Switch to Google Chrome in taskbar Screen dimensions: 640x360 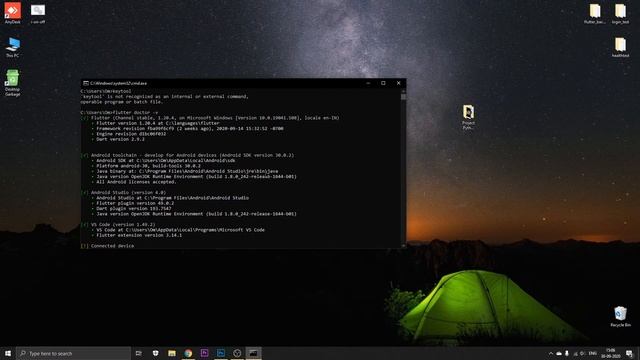(x=188, y=353)
